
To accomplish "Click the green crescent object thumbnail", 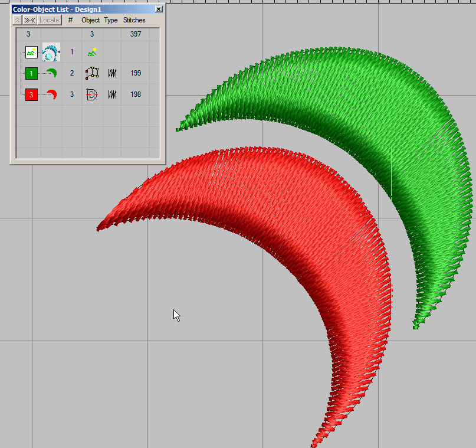I will coord(51,73).
